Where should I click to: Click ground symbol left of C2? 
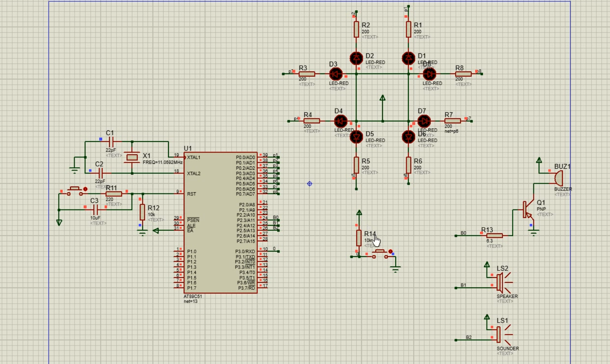coord(75,170)
